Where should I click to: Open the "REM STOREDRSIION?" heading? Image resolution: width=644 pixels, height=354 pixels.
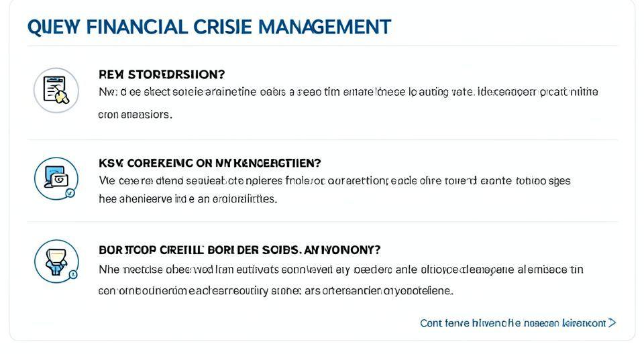(162, 74)
